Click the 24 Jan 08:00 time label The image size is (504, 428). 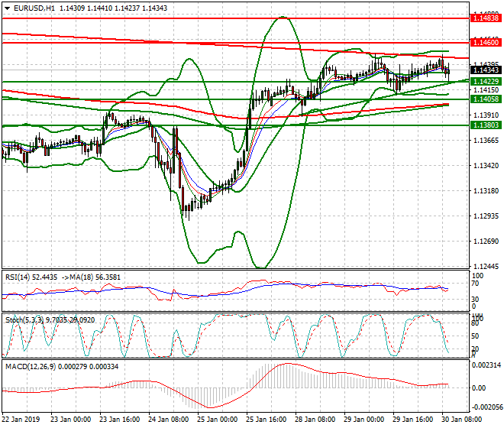tap(169, 420)
